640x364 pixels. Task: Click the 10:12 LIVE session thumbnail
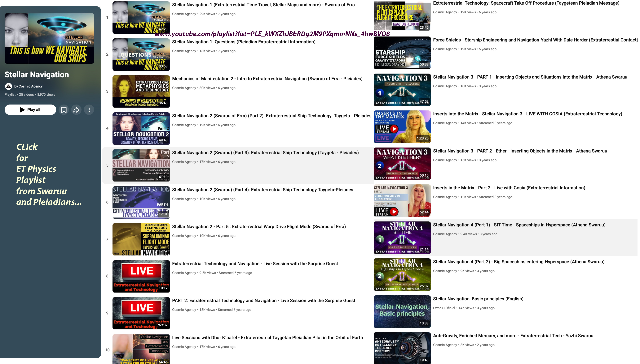coord(141,276)
